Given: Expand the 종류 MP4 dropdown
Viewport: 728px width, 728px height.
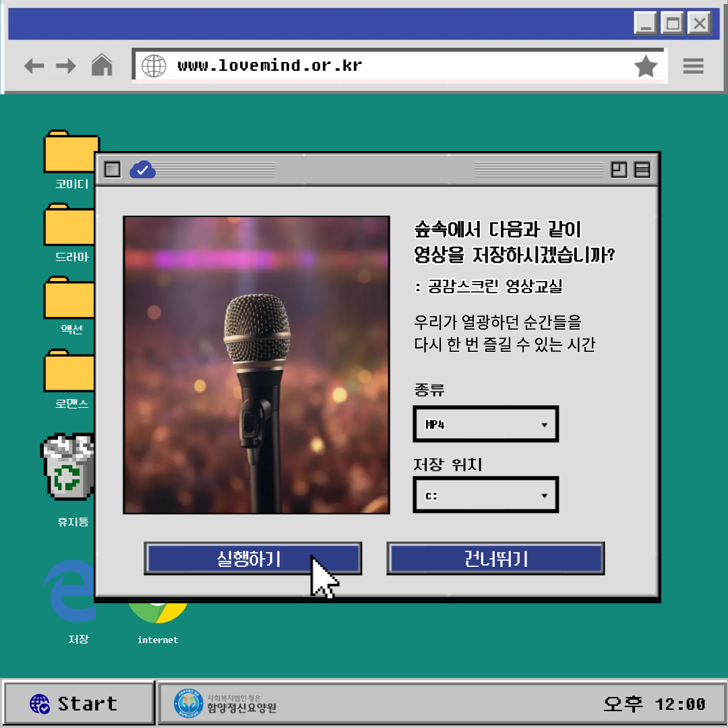Looking at the screenshot, I should point(485,425).
